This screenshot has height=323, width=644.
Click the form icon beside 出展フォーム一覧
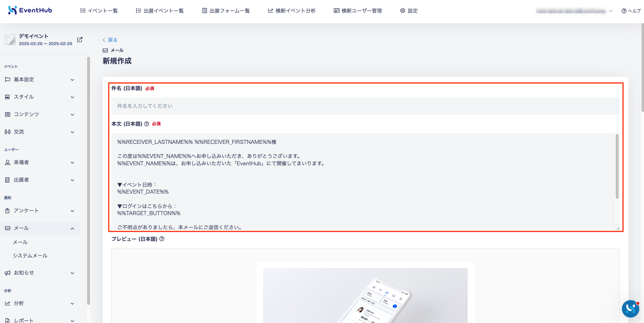click(205, 11)
